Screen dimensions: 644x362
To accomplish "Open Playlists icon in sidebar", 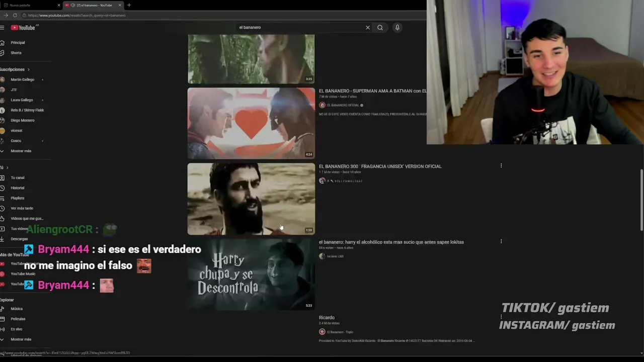I will pos(3,198).
